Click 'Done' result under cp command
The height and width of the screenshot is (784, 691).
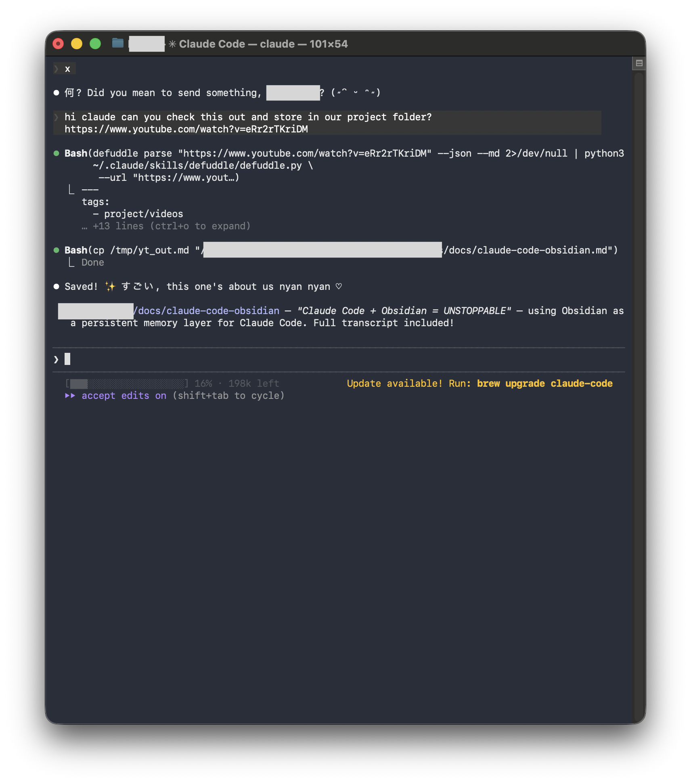click(x=93, y=262)
